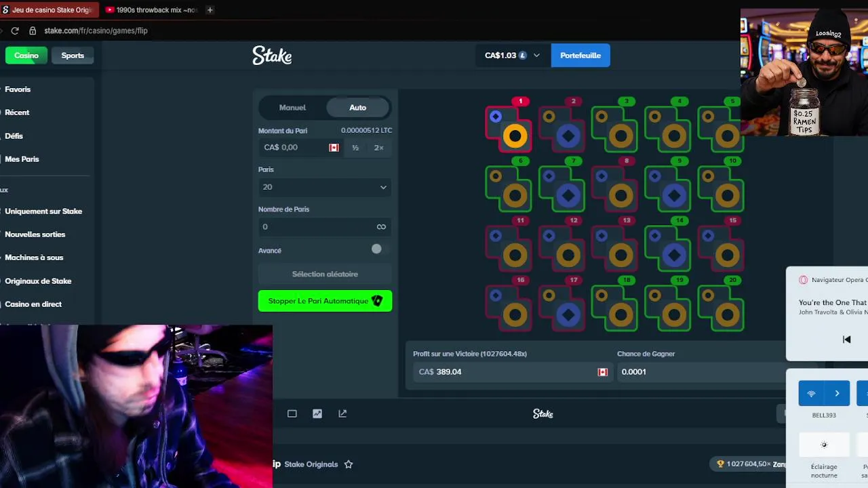Image resolution: width=868 pixels, height=488 pixels.
Task: Click card number 15 in the grid
Action: tap(720, 248)
